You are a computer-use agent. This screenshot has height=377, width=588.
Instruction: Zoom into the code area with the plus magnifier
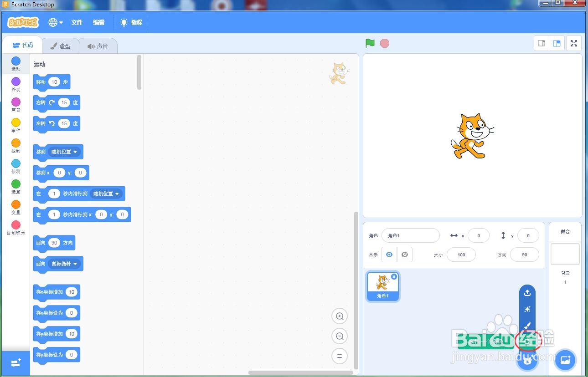(339, 316)
